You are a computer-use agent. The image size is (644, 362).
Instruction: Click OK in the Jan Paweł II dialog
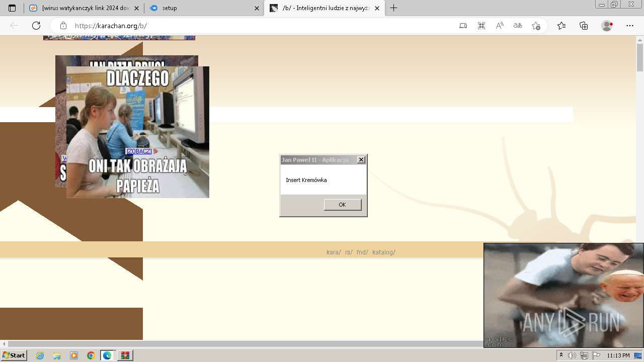[x=342, y=205]
